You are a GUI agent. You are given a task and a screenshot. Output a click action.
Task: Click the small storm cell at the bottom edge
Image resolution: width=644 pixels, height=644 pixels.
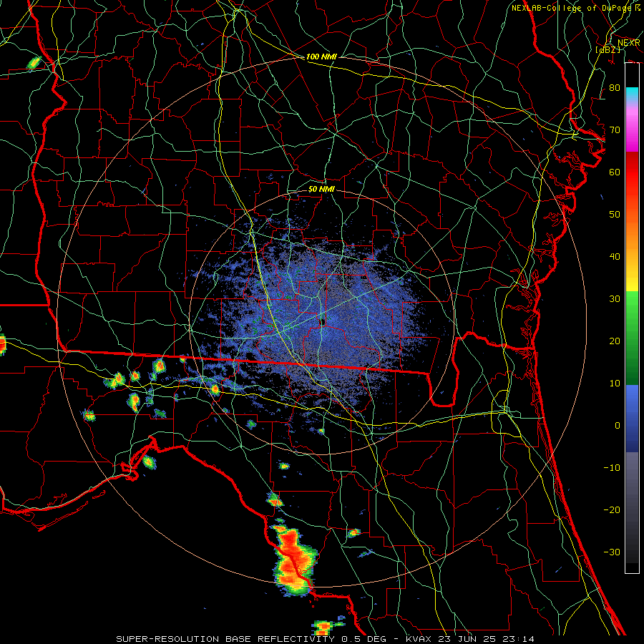(324, 627)
